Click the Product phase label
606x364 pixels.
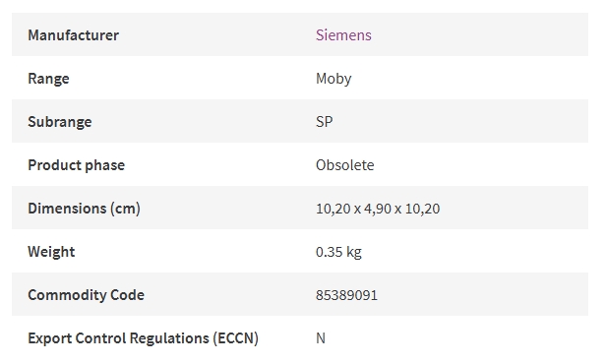click(x=77, y=165)
